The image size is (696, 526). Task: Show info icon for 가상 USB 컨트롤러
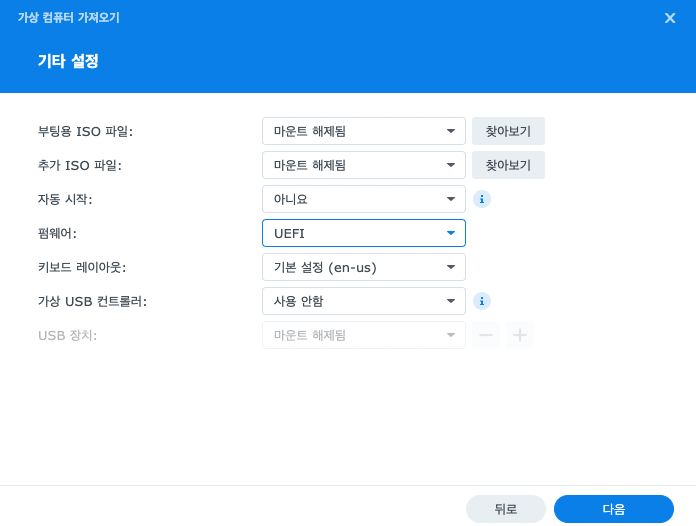pos(482,301)
